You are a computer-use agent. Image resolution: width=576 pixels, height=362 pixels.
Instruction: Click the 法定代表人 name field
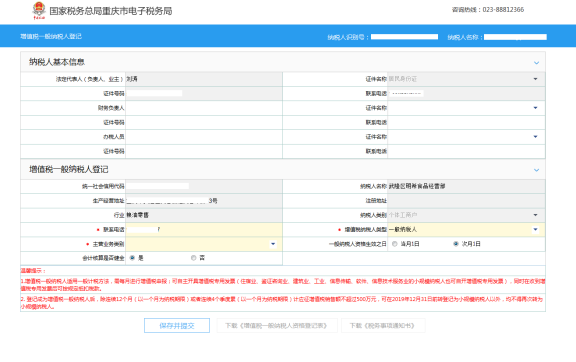click(204, 79)
